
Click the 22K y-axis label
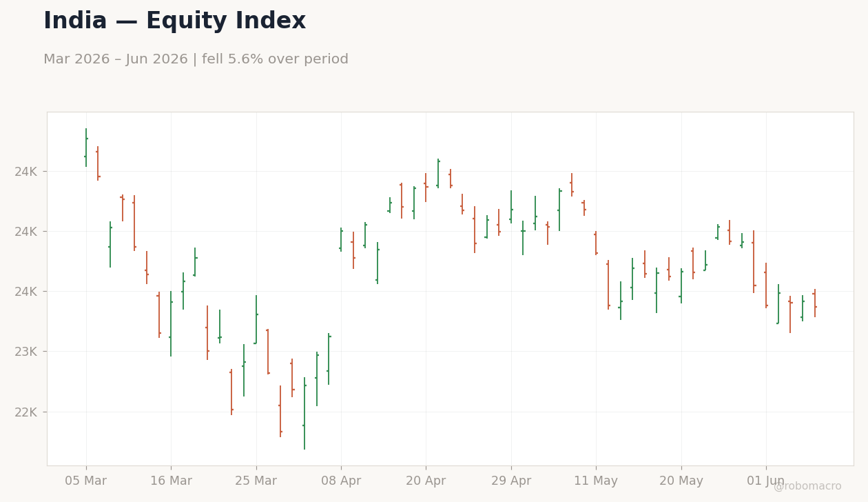(25, 412)
